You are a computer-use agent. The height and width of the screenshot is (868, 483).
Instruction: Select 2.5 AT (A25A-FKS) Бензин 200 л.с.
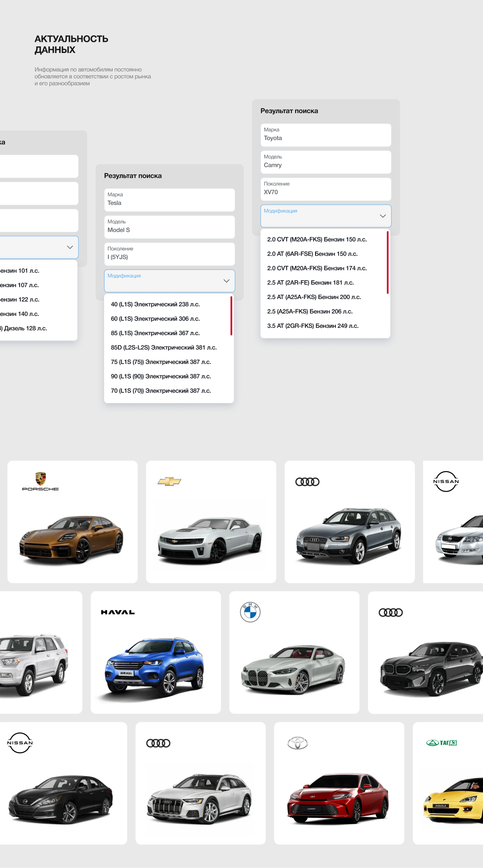(314, 297)
